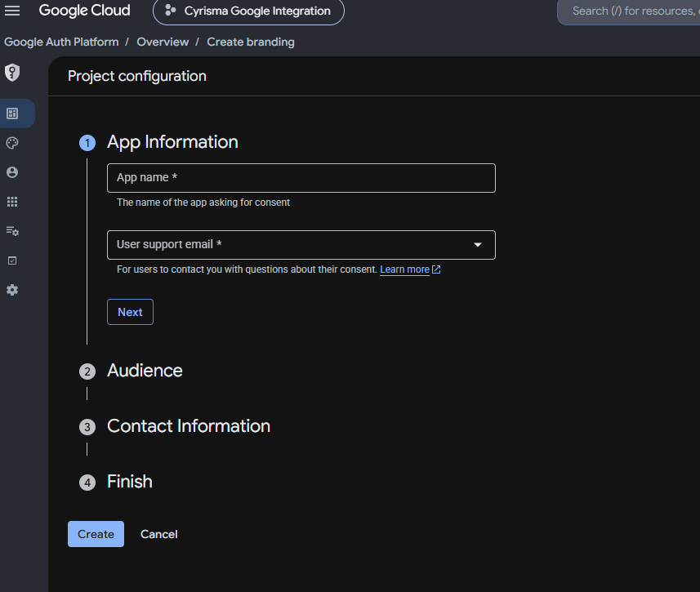This screenshot has width=700, height=592.
Task: Open the hamburger navigation menu
Action: pos(12,11)
